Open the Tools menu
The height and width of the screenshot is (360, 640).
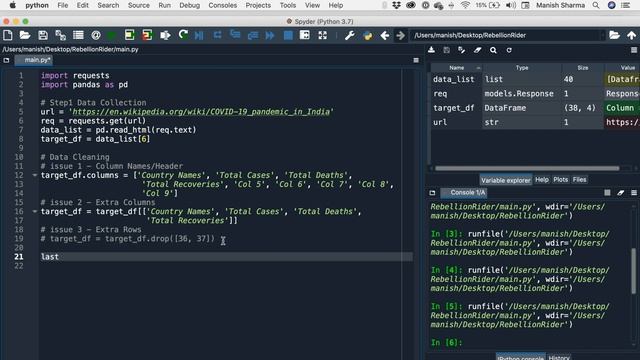(288, 5)
